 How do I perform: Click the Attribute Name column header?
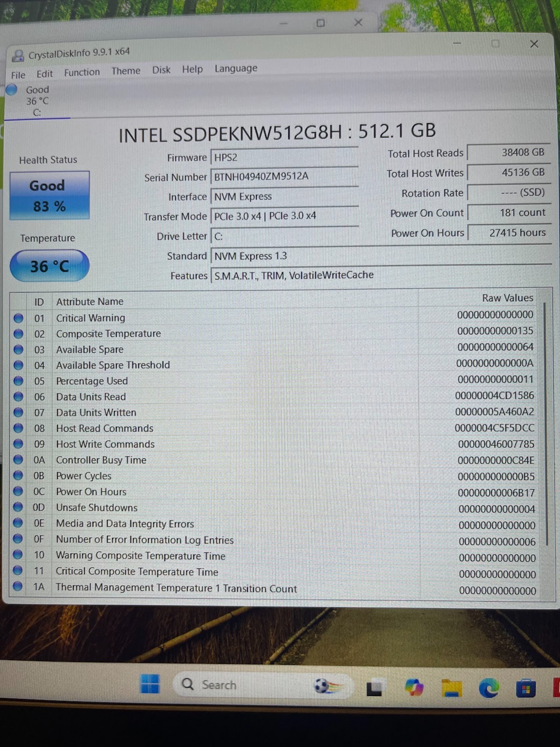90,302
